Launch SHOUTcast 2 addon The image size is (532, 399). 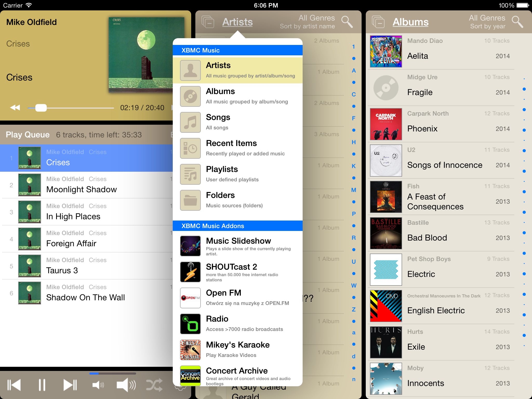coord(238,272)
